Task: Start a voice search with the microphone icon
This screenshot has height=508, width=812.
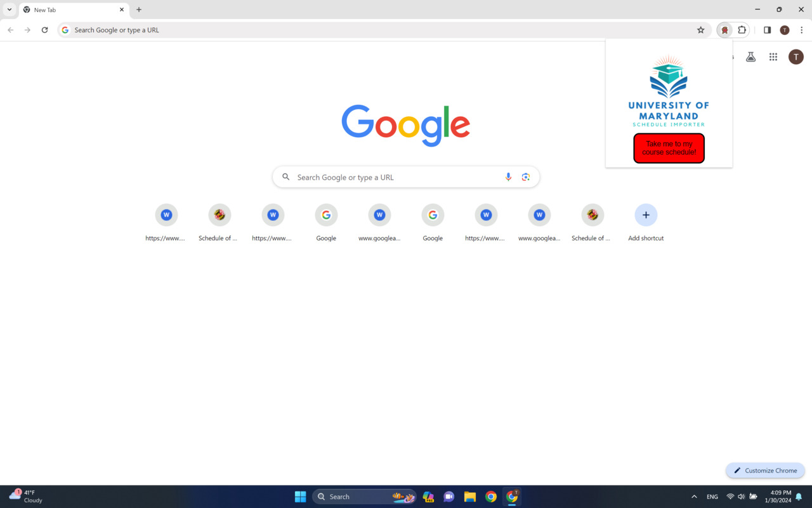Action: (507, 177)
